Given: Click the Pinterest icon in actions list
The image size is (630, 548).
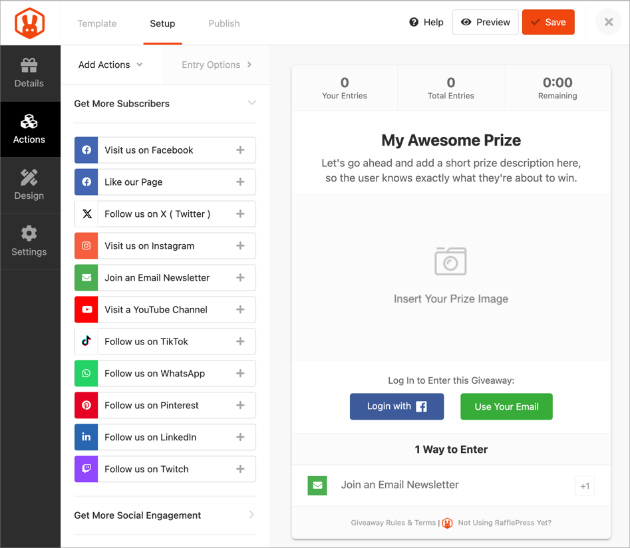Looking at the screenshot, I should pyautogui.click(x=87, y=405).
